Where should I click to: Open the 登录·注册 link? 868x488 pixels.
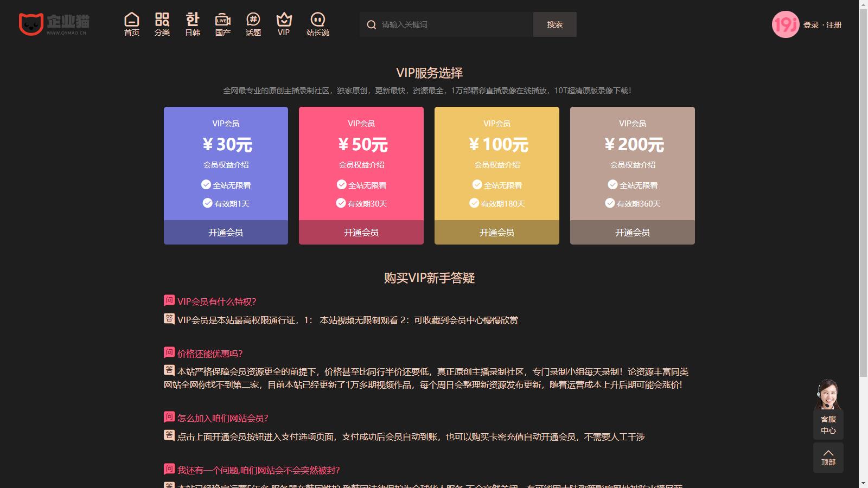coord(824,25)
